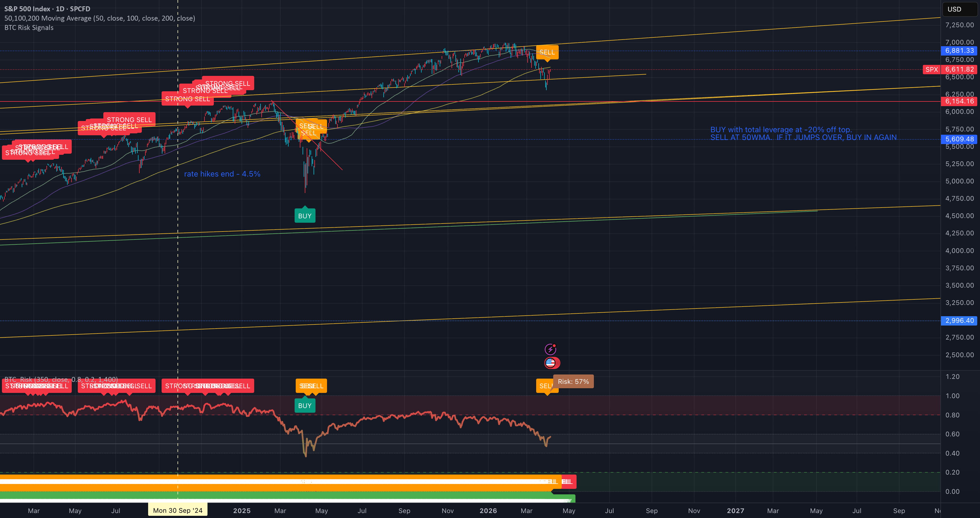Click the 2026 label on time axis
Screen dimensions: 980x518
(x=488, y=511)
